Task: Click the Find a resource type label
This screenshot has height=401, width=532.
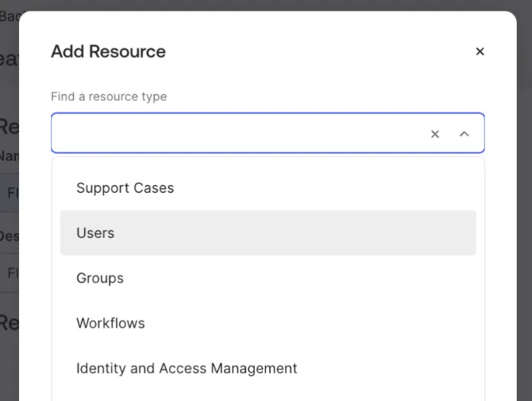Action: coord(109,96)
